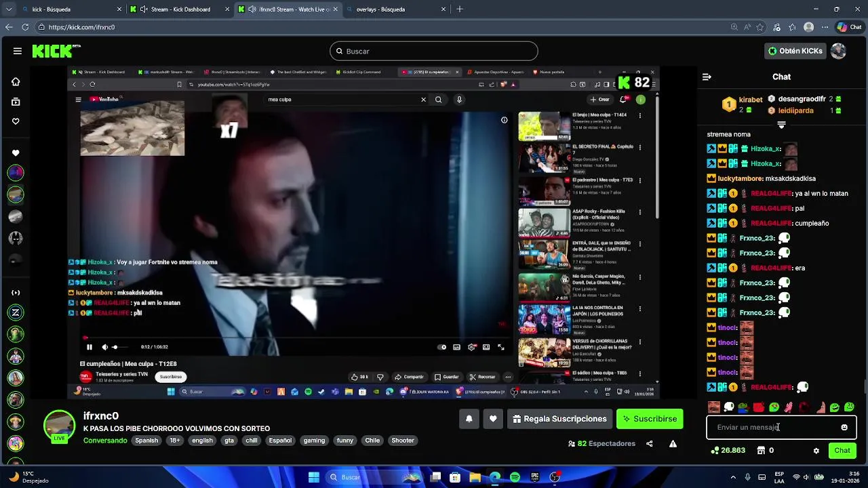Open emoji picker in chat input

coord(844,428)
